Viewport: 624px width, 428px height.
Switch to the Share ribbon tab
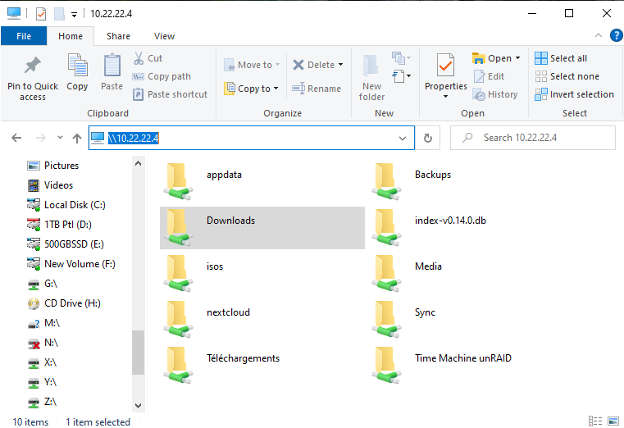118,36
